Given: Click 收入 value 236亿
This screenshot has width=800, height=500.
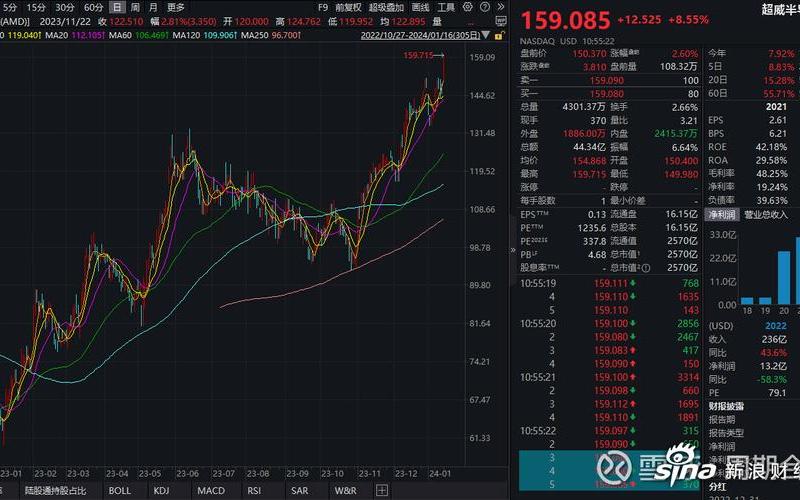Looking at the screenshot, I should 774,339.
